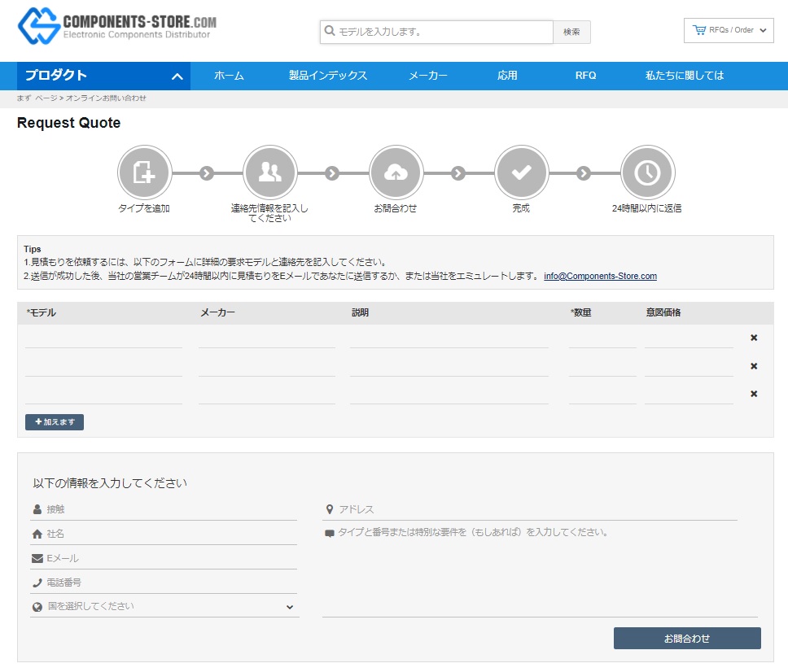This screenshot has width=788, height=672.
Task: Open the country selection dropdown
Action: [x=164, y=607]
